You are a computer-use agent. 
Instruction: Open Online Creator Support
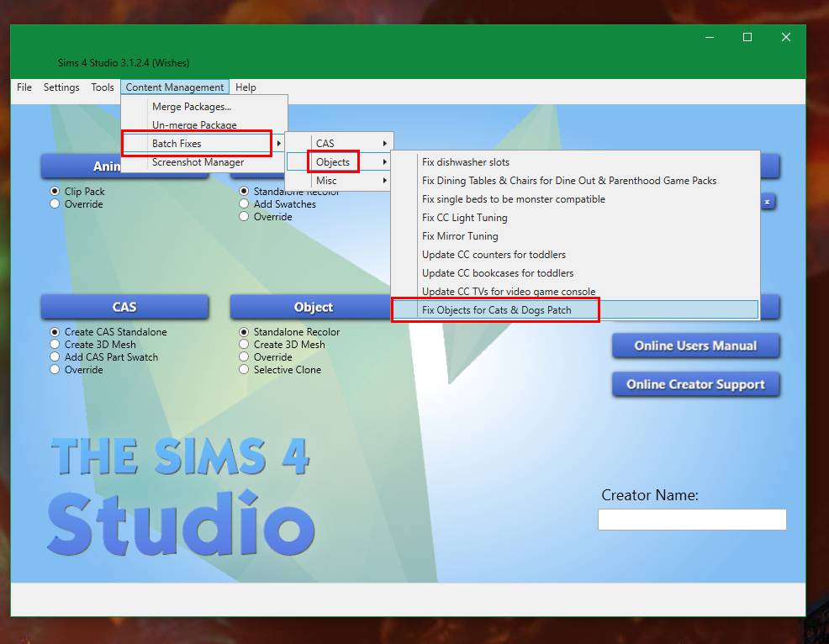tap(695, 384)
